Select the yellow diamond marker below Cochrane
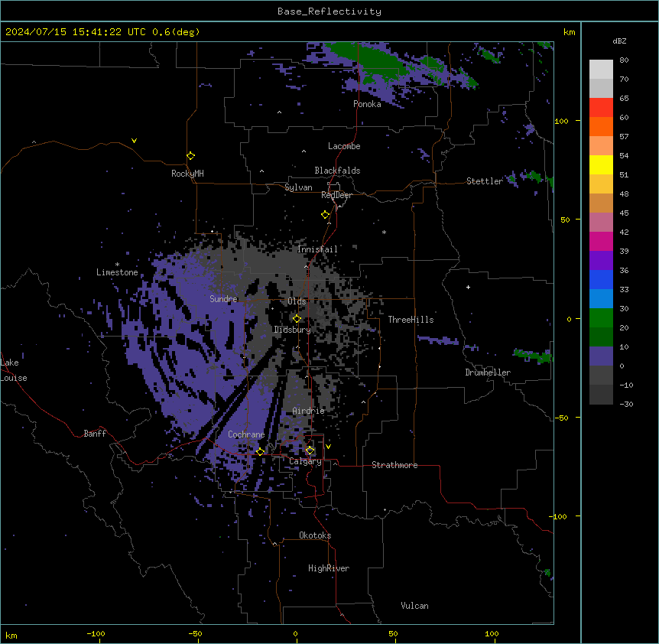The image size is (659, 644). [260, 452]
